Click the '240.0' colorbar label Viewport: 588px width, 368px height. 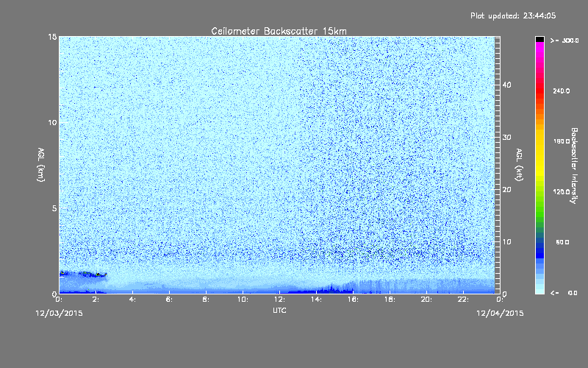[x=562, y=91]
